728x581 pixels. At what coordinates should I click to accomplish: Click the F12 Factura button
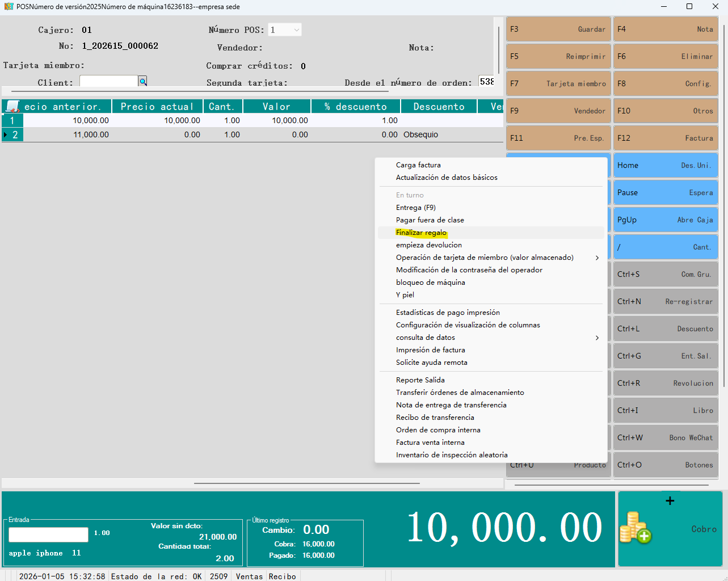coord(665,138)
